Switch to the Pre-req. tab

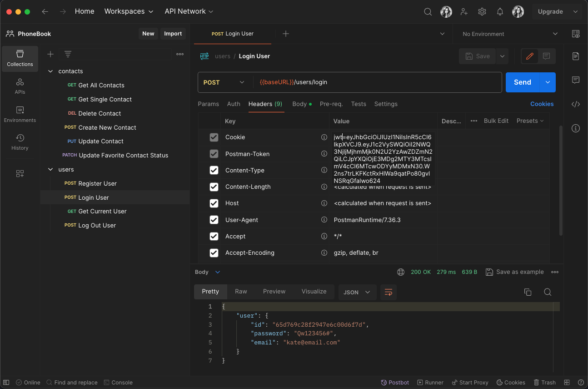pos(331,104)
